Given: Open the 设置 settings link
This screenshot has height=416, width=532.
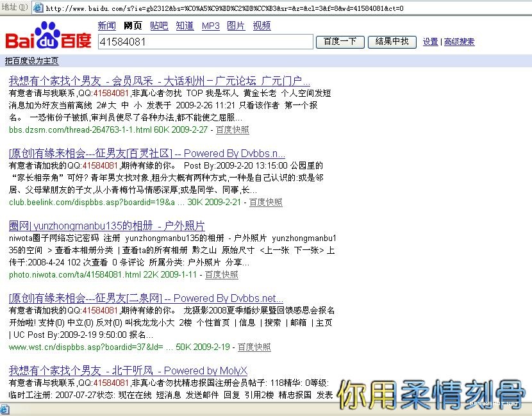Looking at the screenshot, I should [431, 42].
